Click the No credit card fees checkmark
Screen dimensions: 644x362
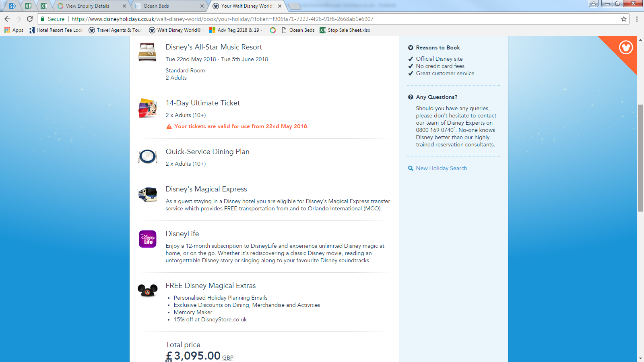pyautogui.click(x=411, y=66)
